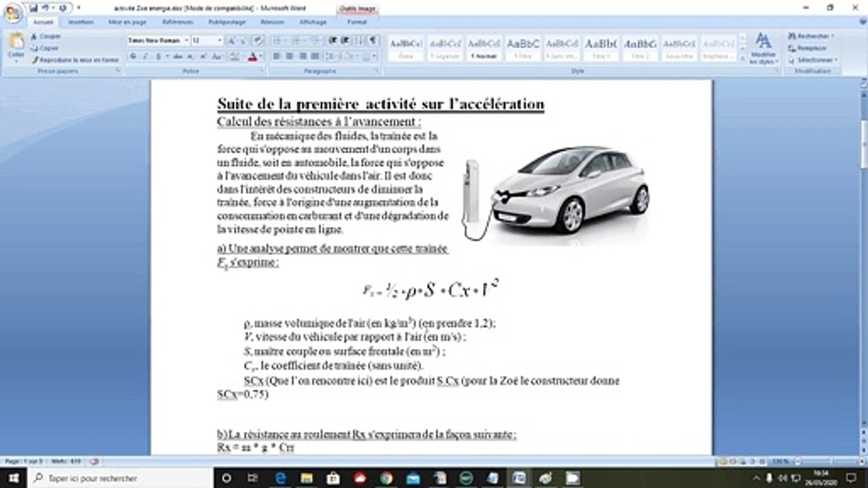Apply the red font color
868x488 pixels.
(252, 56)
